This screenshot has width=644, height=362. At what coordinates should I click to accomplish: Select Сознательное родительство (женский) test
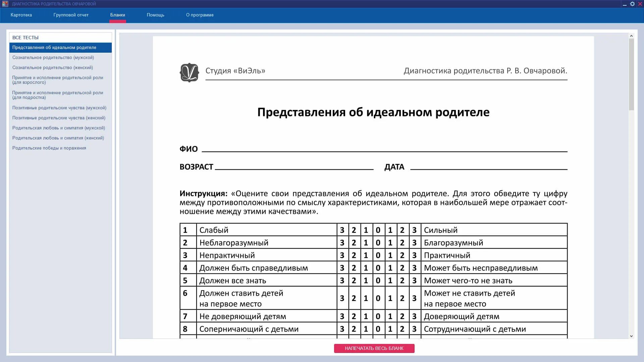[53, 68]
